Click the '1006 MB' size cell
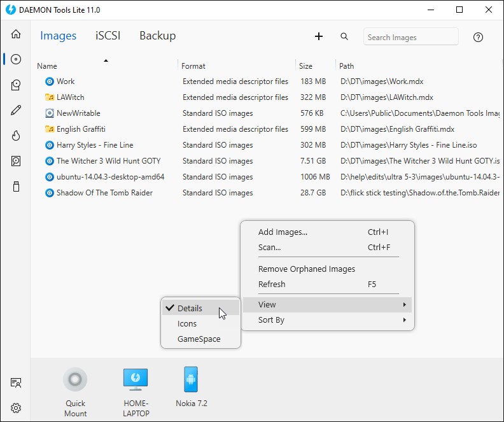 pyautogui.click(x=315, y=177)
